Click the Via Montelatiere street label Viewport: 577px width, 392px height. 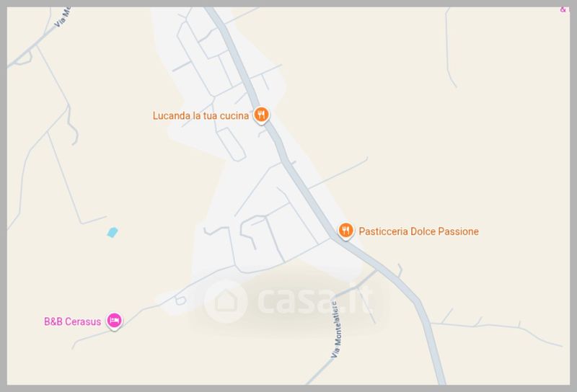click(x=336, y=330)
